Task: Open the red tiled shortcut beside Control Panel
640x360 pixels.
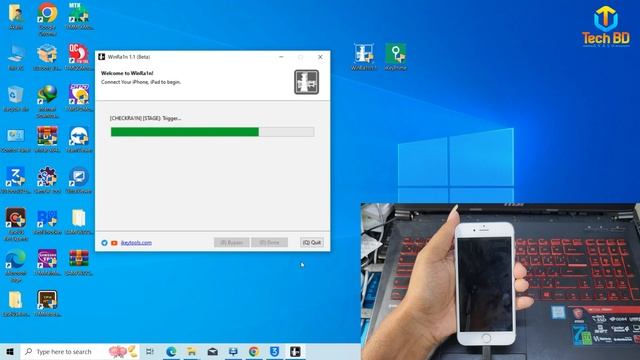Action: coord(47,140)
